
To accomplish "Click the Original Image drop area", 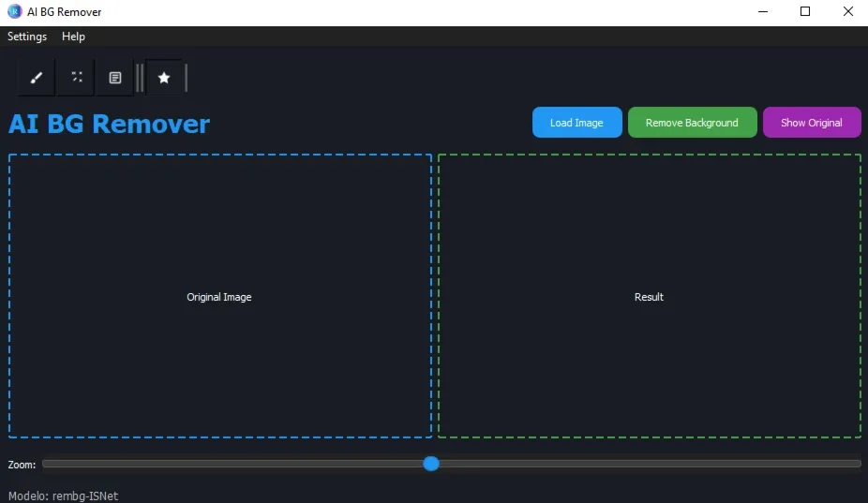I will tap(219, 296).
